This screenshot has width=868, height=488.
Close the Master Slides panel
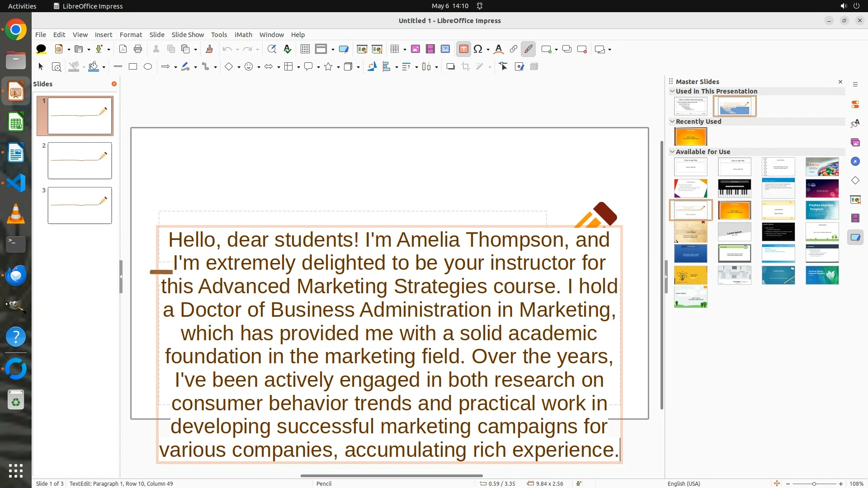click(x=840, y=82)
